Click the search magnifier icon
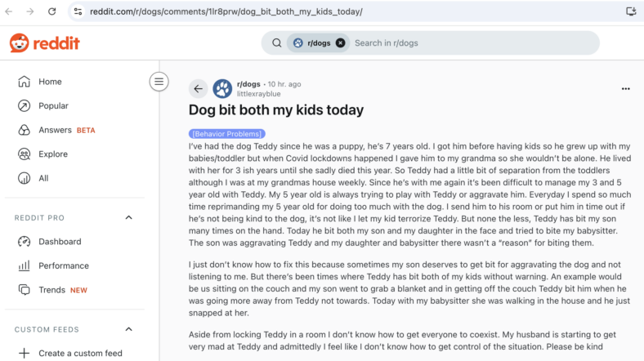 [x=277, y=43]
